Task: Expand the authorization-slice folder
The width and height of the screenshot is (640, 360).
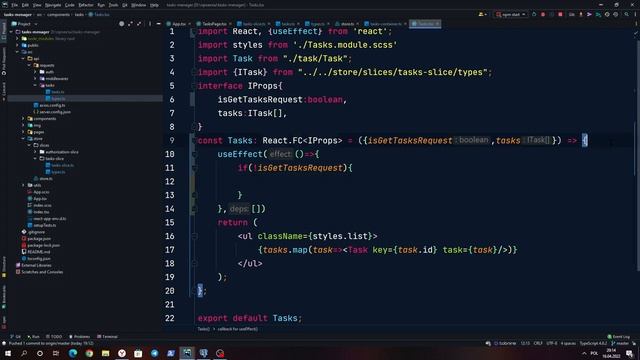Action: pos(35,152)
